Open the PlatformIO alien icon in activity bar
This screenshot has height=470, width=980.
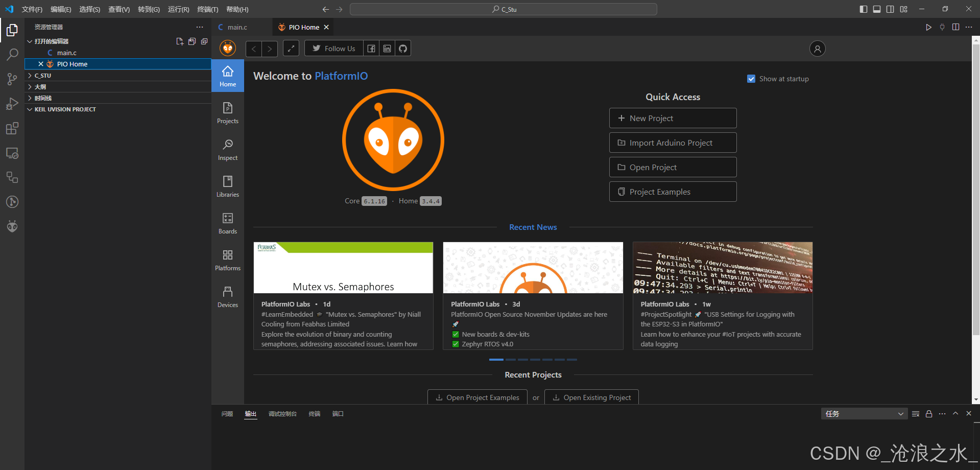(12, 226)
